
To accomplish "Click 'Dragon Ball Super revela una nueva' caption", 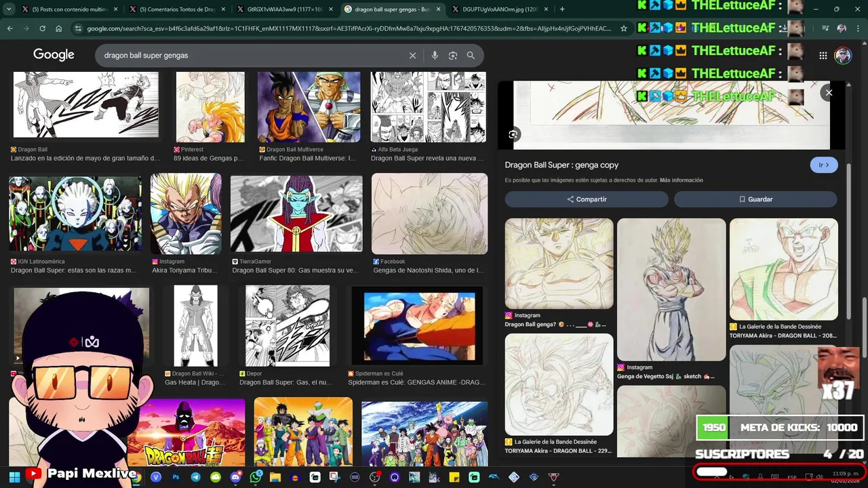I will tap(427, 158).
